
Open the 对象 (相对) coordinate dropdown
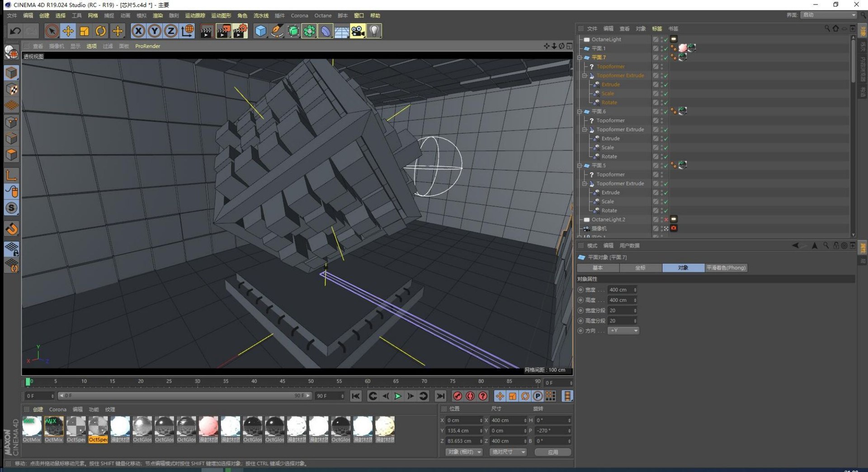tap(464, 452)
